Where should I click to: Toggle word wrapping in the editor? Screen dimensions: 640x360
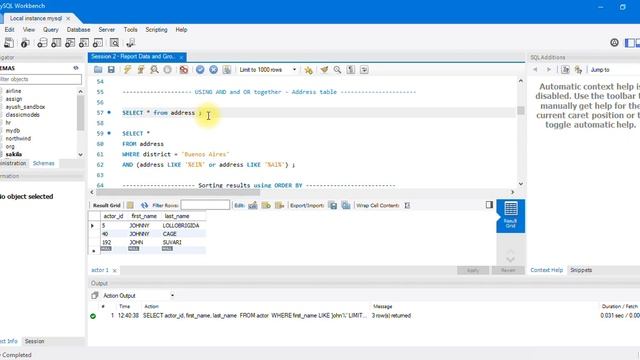364,70
